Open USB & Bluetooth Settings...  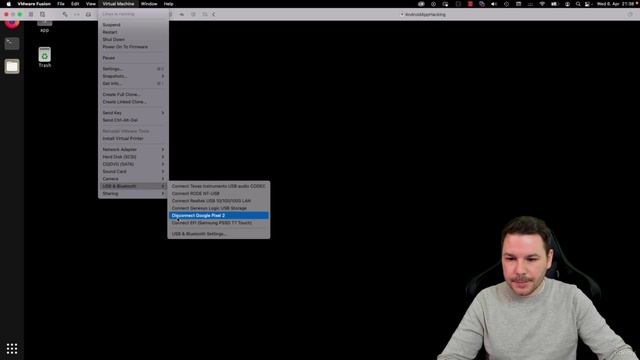pos(218,234)
